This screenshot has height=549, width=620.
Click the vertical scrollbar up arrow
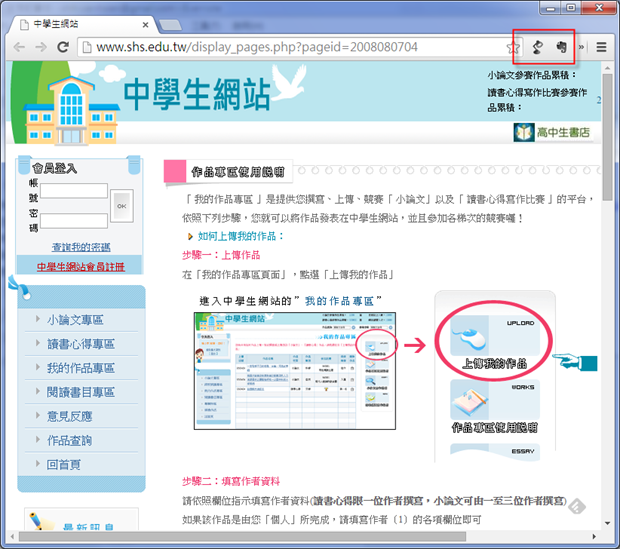coord(607,68)
